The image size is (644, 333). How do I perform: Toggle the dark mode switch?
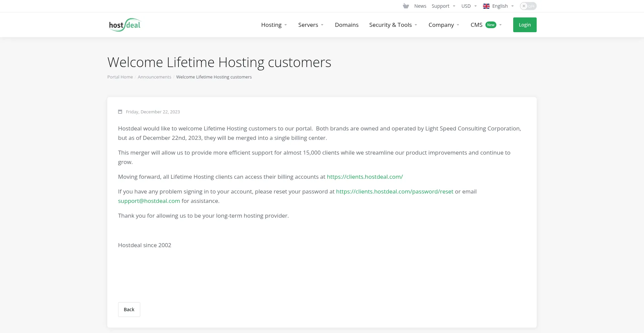tap(528, 6)
